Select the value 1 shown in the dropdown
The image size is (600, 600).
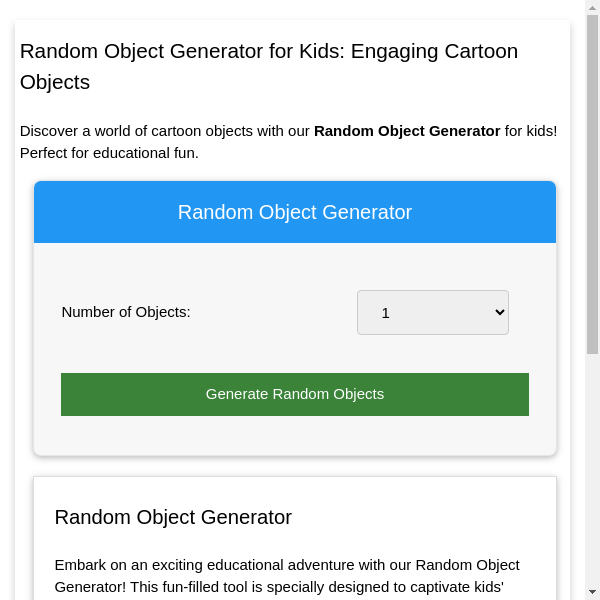click(x=386, y=313)
